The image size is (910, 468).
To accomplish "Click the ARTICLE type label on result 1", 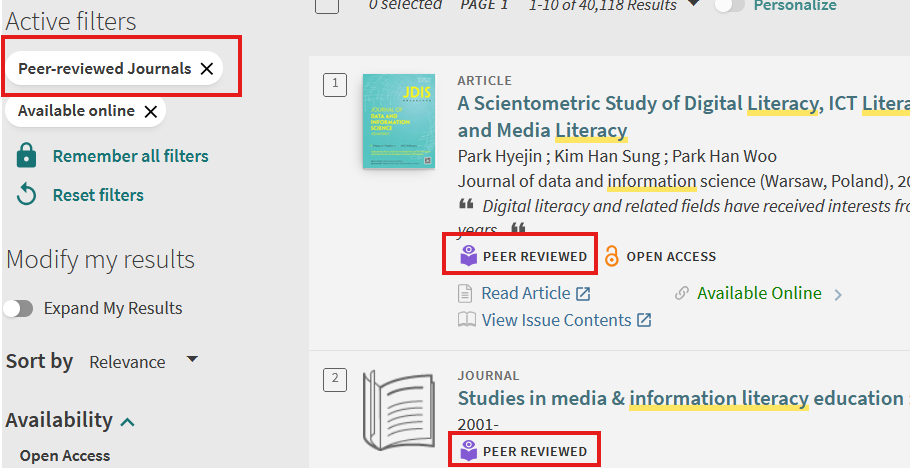I will (x=485, y=81).
